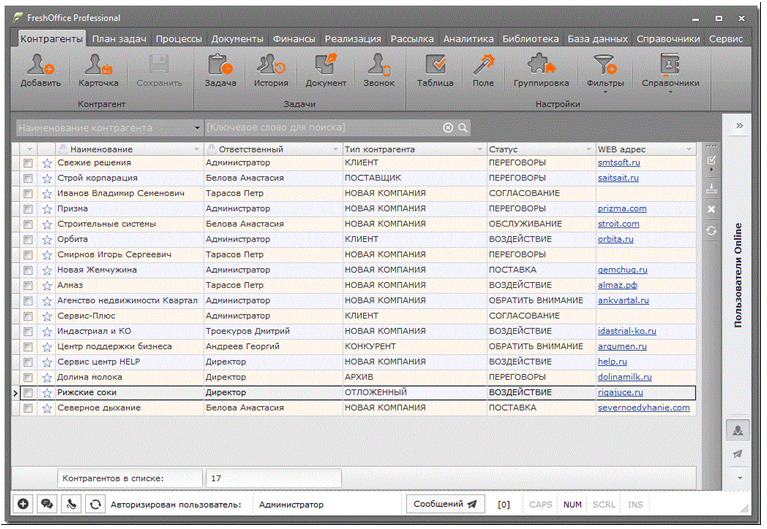The image size is (767, 529).
Task: Open the Карточка contractor card
Action: 98,66
